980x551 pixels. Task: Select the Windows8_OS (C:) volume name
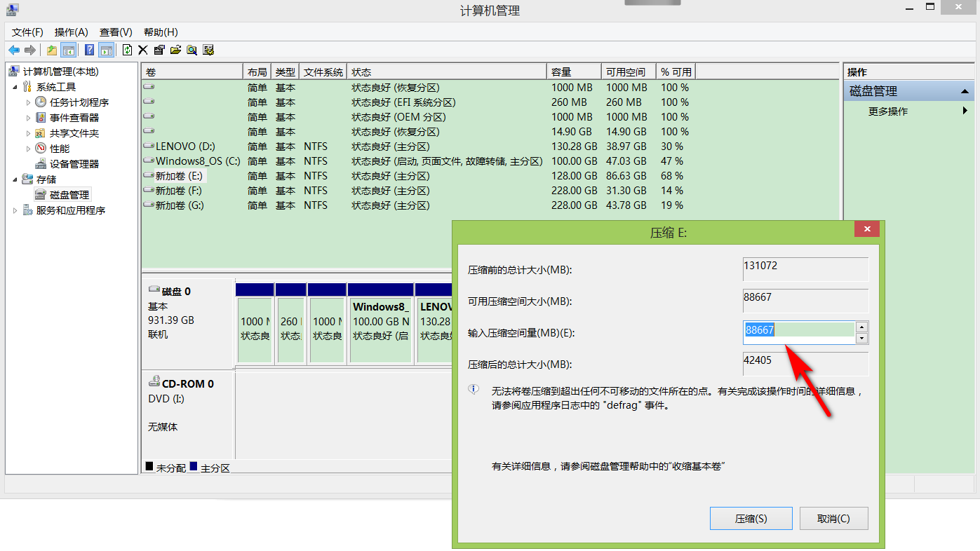198,161
